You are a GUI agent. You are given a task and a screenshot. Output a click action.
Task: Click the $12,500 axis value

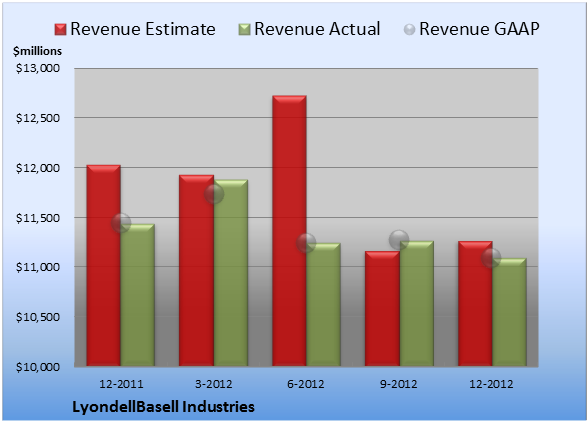pyautogui.click(x=38, y=118)
